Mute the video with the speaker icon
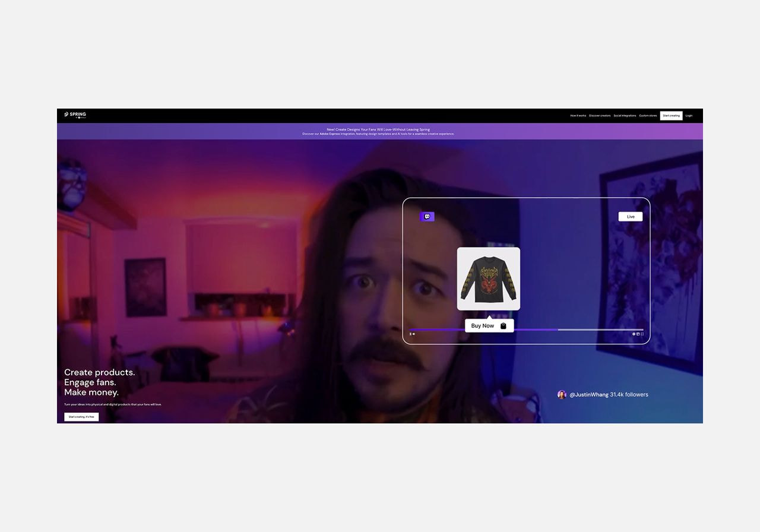This screenshot has width=760, height=532. pos(414,334)
